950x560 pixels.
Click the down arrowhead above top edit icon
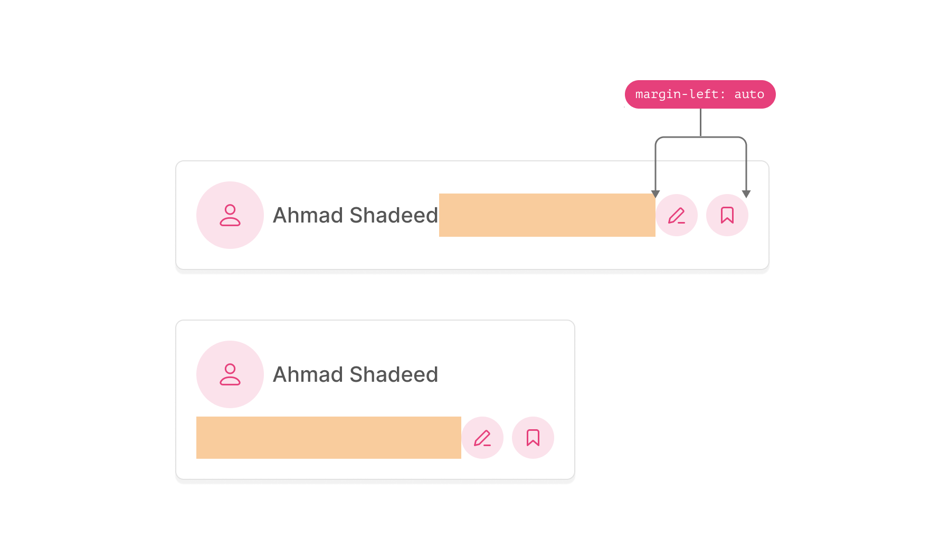point(655,194)
